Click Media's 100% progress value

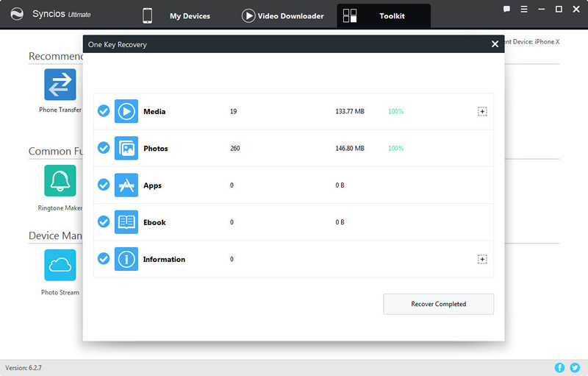pos(395,111)
